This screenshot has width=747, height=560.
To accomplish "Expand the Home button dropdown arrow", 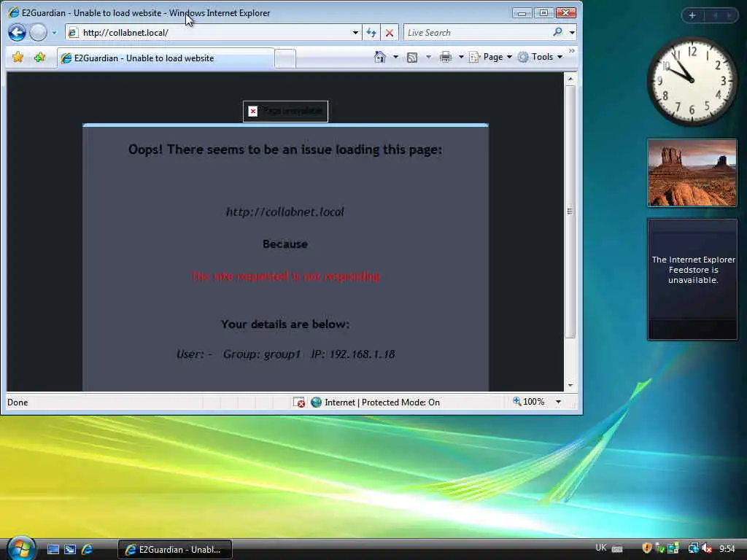I will tap(395, 57).
